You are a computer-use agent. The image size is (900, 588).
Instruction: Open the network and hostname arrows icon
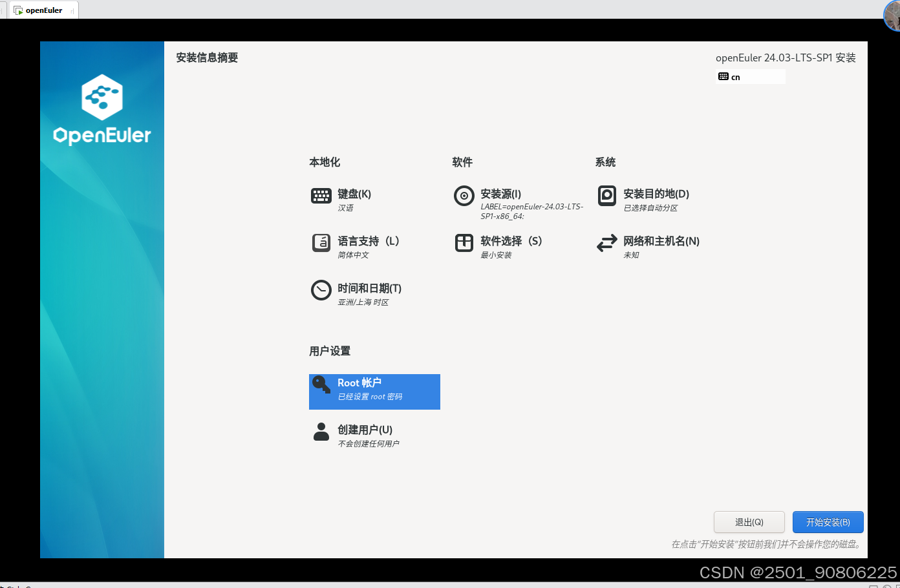[x=607, y=243]
